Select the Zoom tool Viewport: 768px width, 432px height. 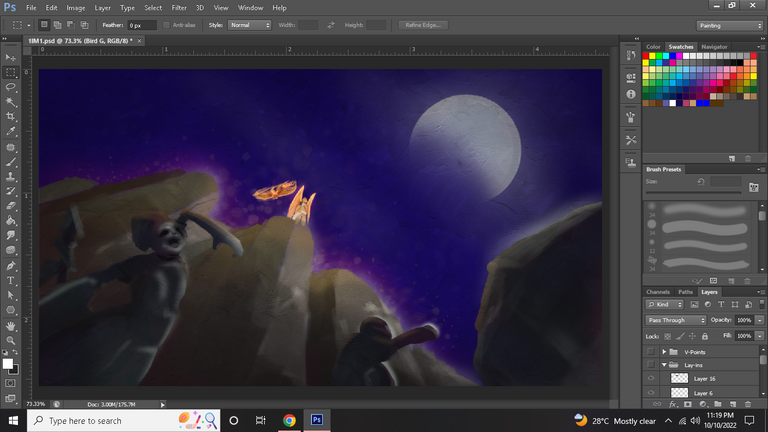10,340
